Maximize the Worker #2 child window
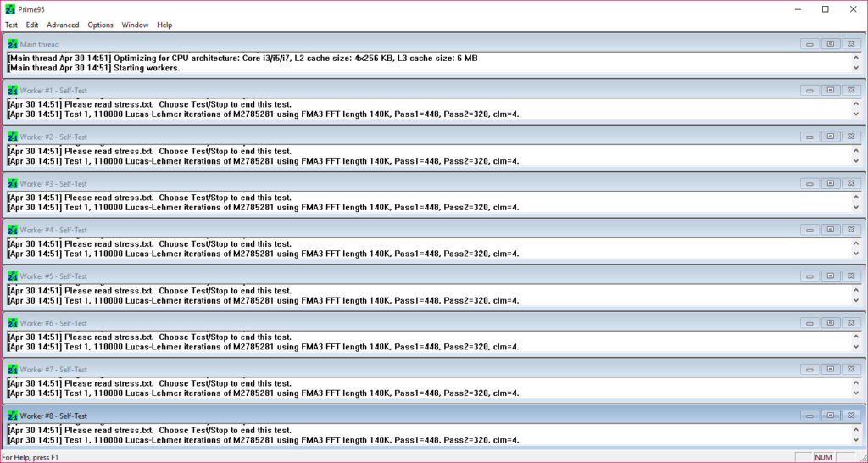The width and height of the screenshot is (868, 463). 831,137
